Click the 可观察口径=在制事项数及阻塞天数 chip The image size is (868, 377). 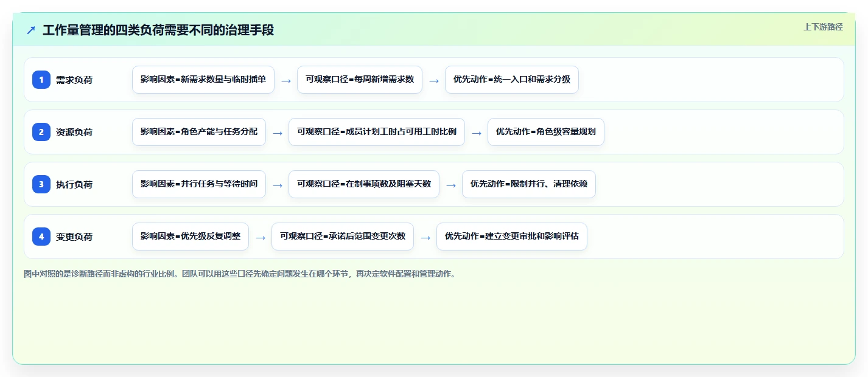364,184
